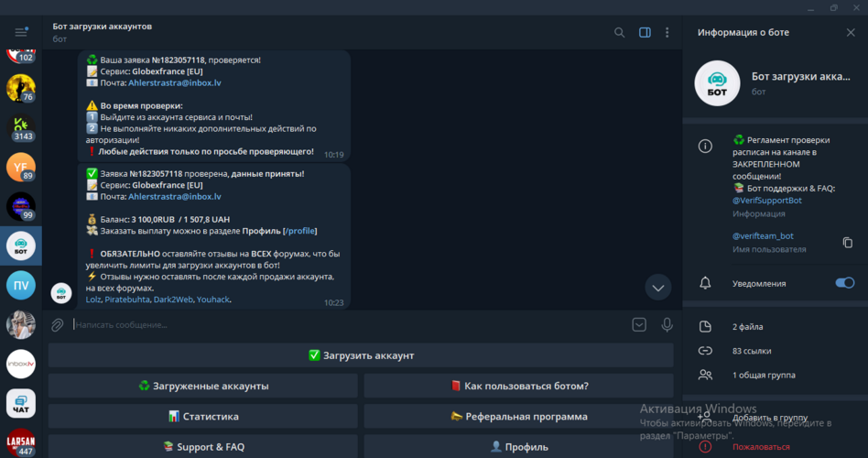Image resolution: width=868 pixels, height=458 pixels.
Task: Open Реферальная программа bot button
Action: 519,417
